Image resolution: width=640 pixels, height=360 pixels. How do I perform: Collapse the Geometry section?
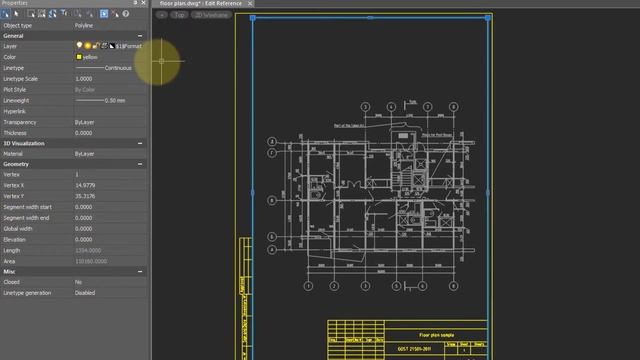tap(140, 164)
